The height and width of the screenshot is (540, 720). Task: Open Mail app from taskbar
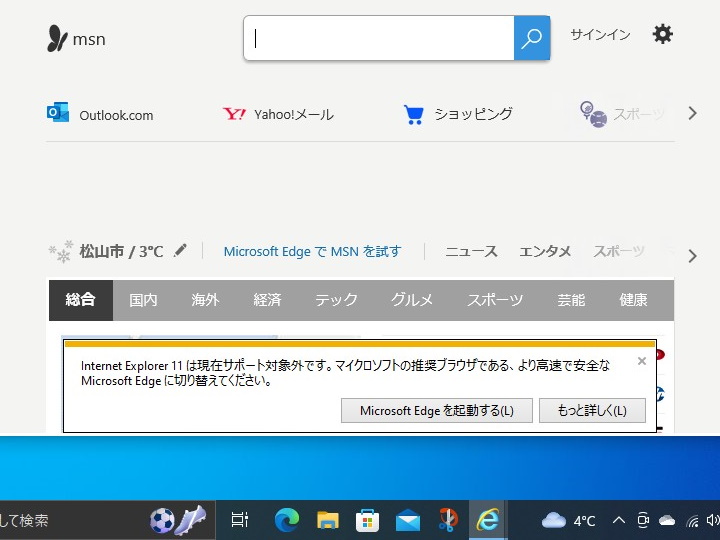408,521
